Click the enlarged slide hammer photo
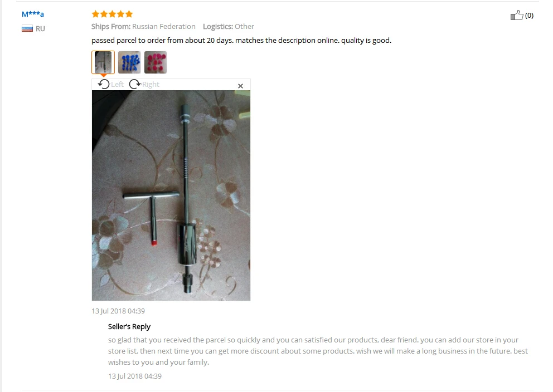Viewport: 553px width, 392px height. pos(171,195)
